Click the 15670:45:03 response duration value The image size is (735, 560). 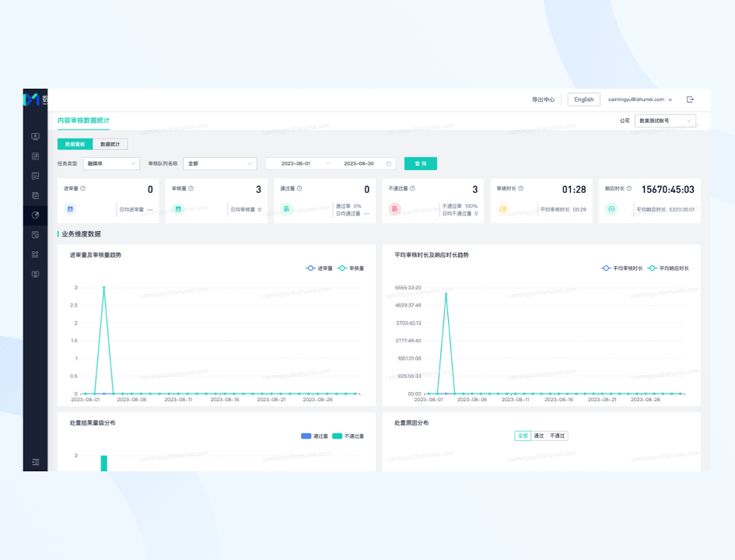[x=667, y=189]
